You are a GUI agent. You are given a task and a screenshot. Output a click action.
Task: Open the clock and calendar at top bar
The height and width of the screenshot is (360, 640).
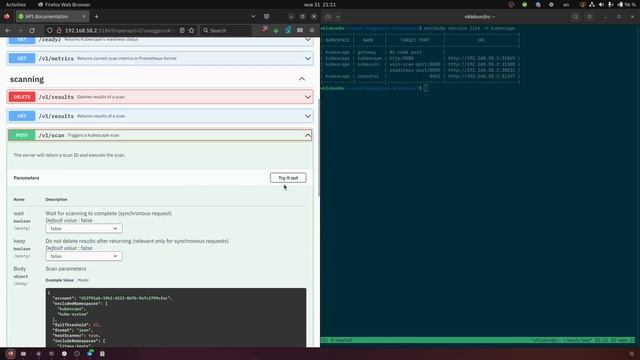(x=320, y=4)
